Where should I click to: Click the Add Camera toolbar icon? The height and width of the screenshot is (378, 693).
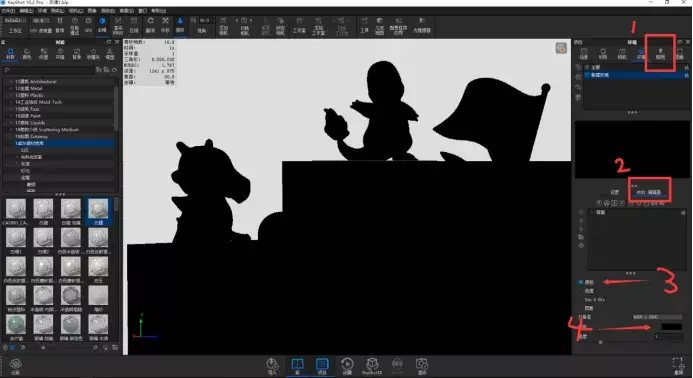pos(223,26)
